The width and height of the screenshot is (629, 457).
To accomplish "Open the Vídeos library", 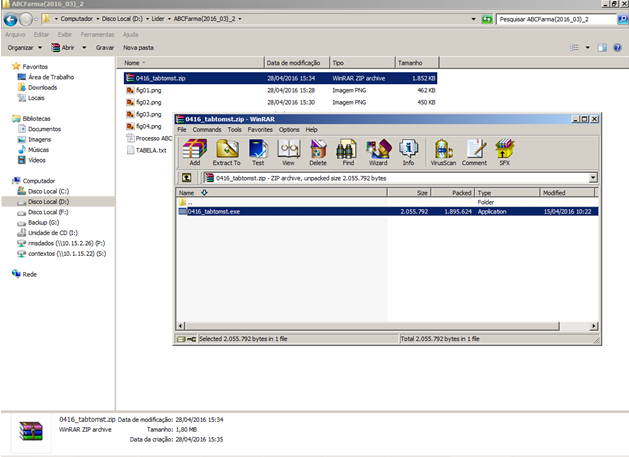I will [37, 160].
